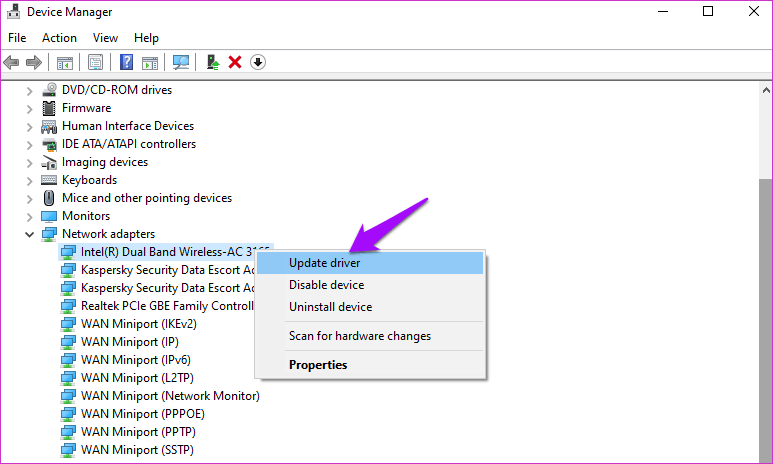Select WAN Miniport (IPv6)
Viewport: 773px width, 464px height.
(136, 360)
